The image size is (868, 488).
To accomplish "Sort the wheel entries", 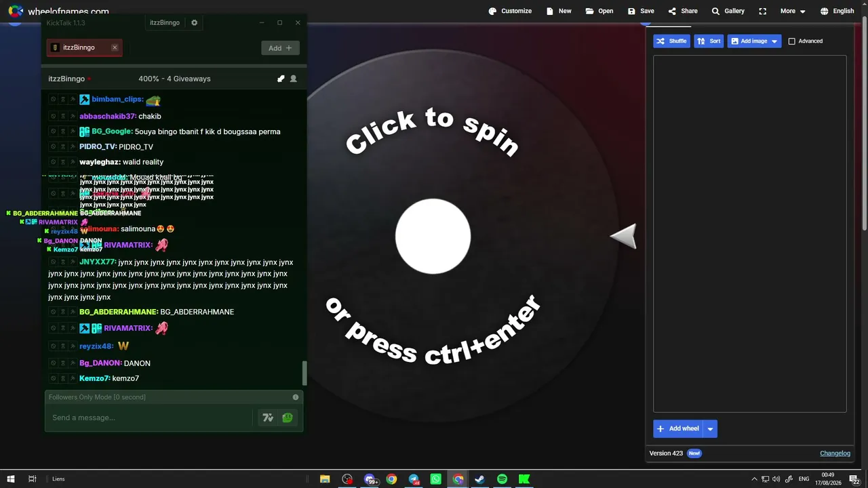I will pos(709,41).
